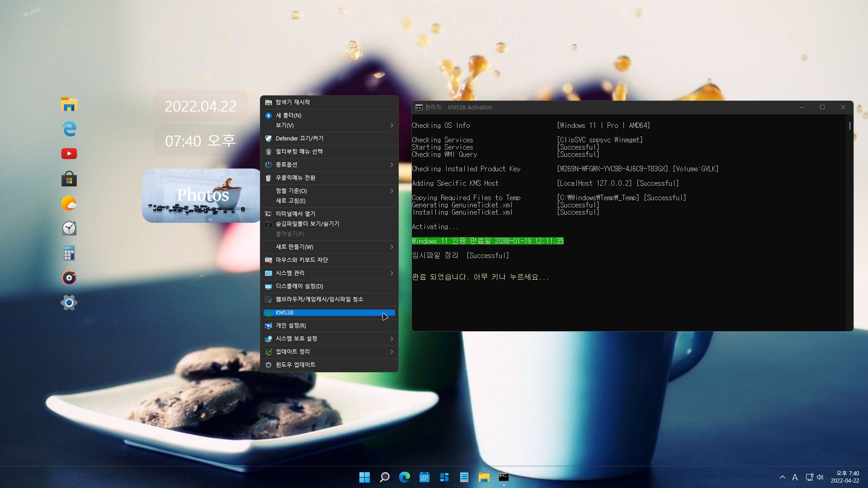Click the product key text W269N-WFGWX in console
Screen dimensions: 868x488
(613, 169)
